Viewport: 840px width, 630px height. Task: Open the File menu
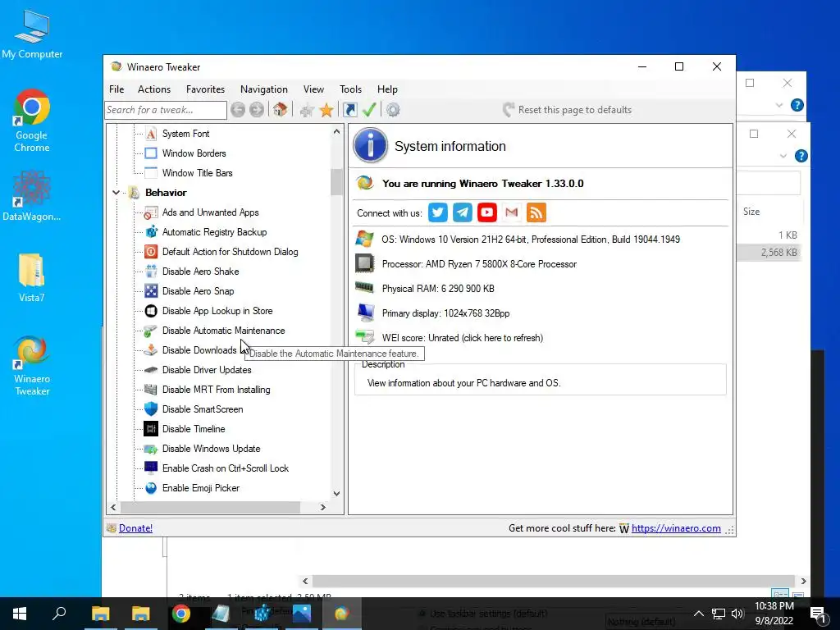point(116,89)
